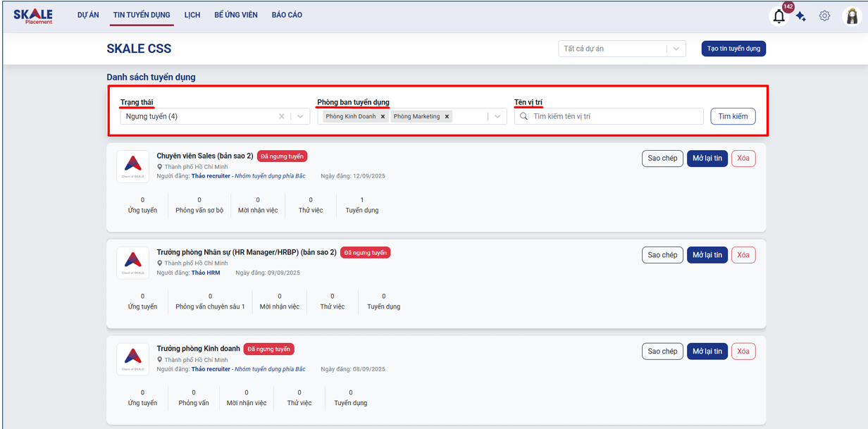Click the SKALE Placement logo
868x429 pixels.
coord(33,15)
